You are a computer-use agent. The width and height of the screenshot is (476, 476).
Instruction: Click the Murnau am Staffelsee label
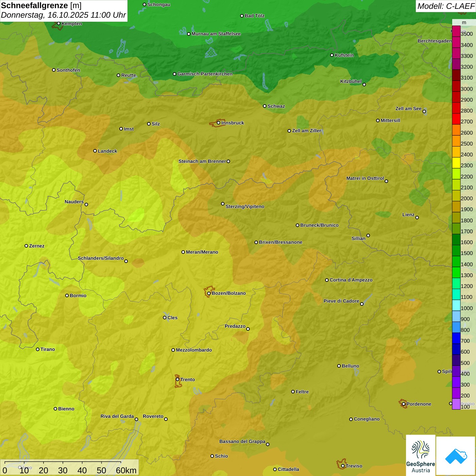[216, 34]
